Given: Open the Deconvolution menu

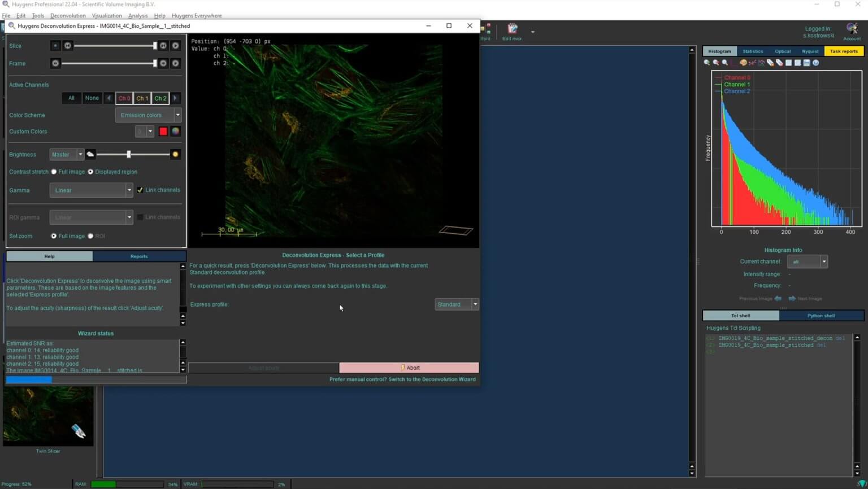Looking at the screenshot, I should click(68, 16).
